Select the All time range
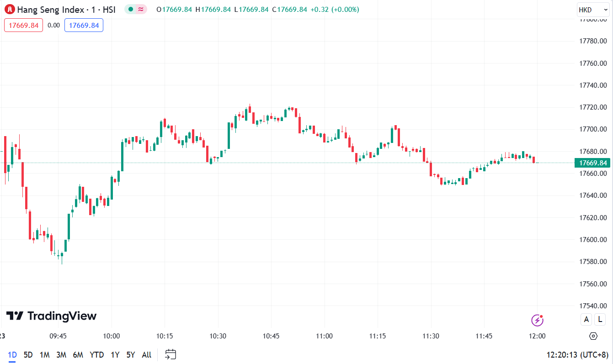Image resolution: width=613 pixels, height=364 pixels. pyautogui.click(x=146, y=355)
